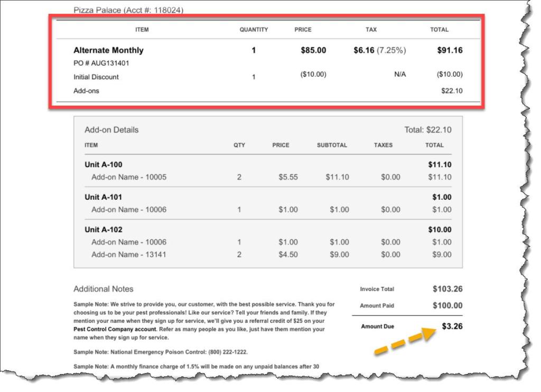Click the $100.00 Amount Paid value
The height and width of the screenshot is (392, 541).
pos(447,305)
